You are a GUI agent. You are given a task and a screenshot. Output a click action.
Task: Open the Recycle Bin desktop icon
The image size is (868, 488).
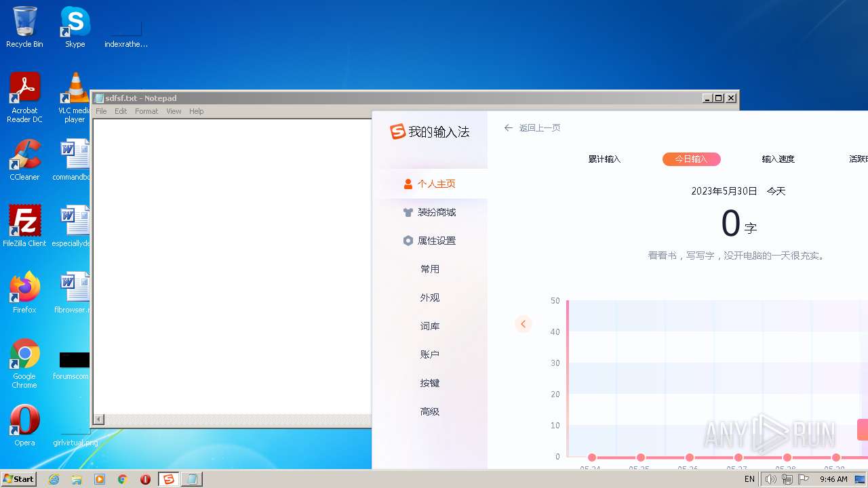click(24, 27)
